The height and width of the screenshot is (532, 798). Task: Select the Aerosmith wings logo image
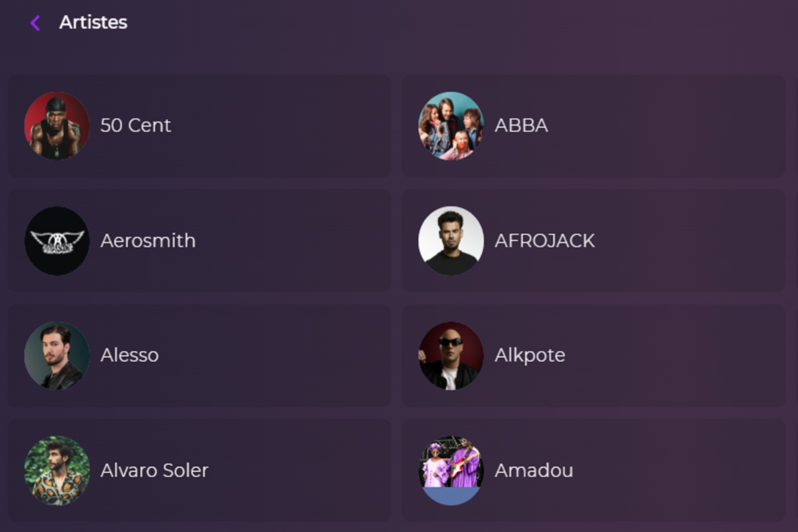(x=57, y=240)
